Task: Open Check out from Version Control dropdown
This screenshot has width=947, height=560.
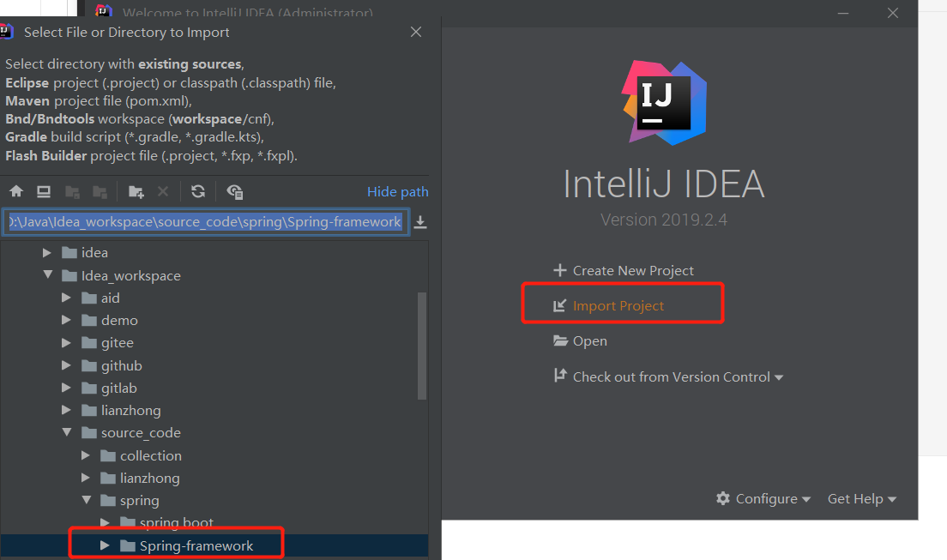Action: tap(679, 377)
